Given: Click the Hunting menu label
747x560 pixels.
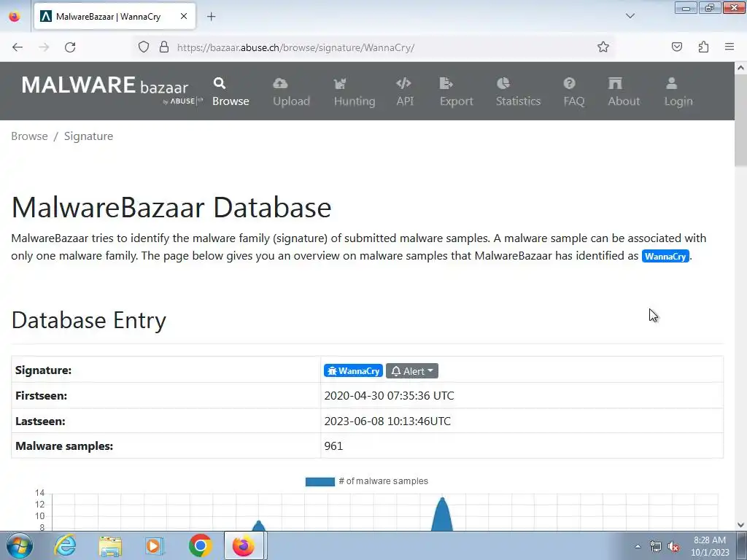Looking at the screenshot, I should tap(355, 101).
